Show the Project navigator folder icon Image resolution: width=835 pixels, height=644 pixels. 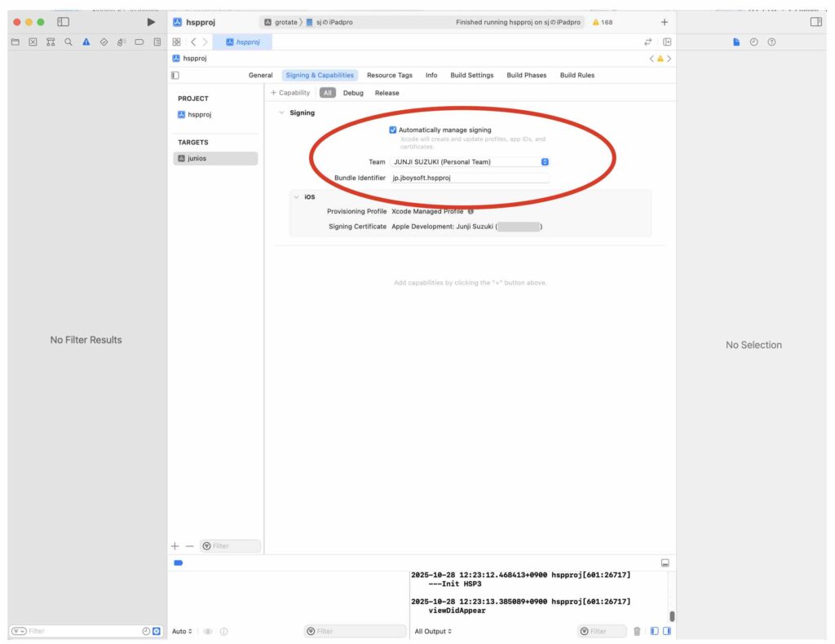point(15,42)
